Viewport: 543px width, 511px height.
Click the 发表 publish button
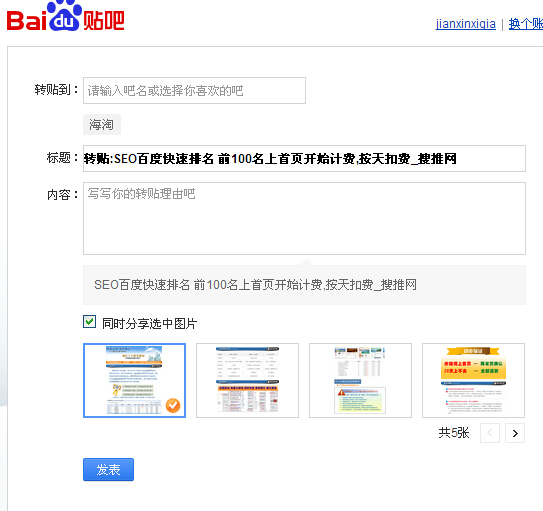pos(108,469)
